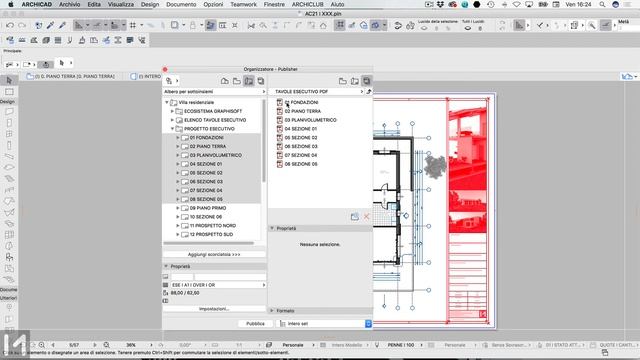Open the Teamwork menu
640x360 pixels.
click(243, 4)
